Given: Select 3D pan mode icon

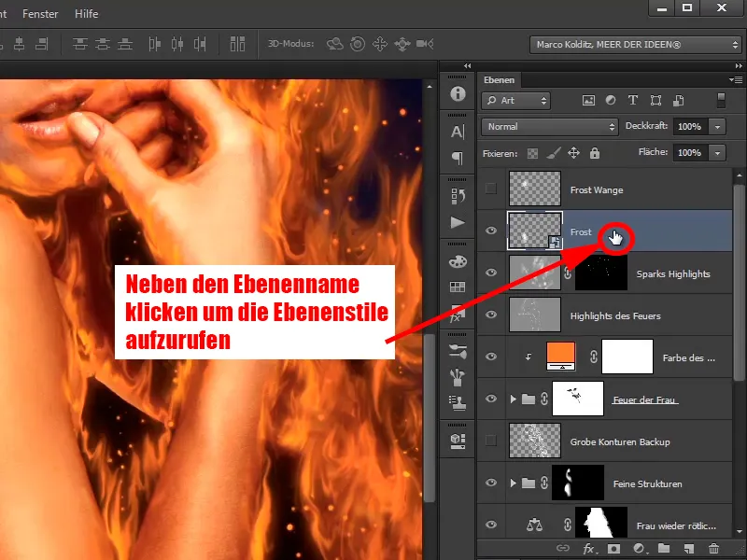Looking at the screenshot, I should (x=380, y=44).
